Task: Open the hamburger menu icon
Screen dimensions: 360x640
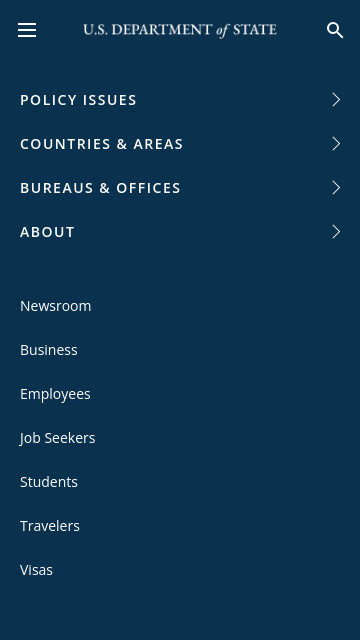Action: tap(27, 30)
